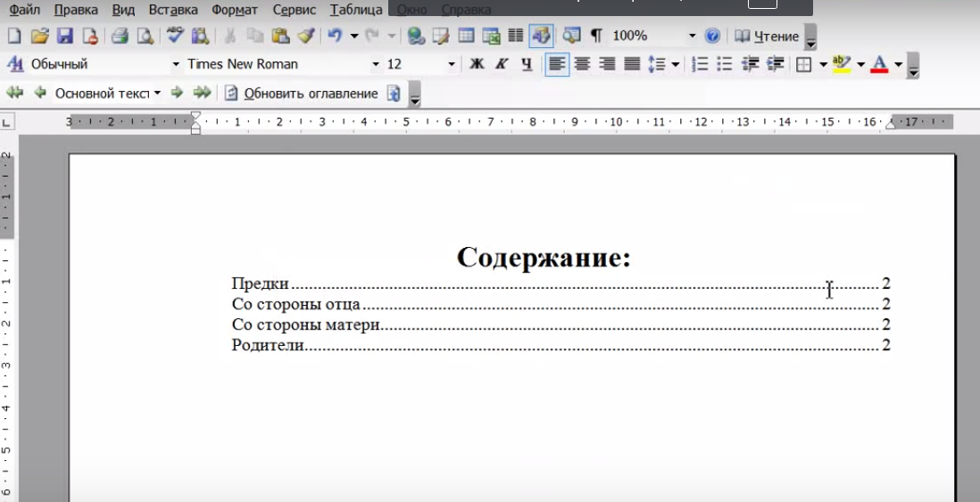Open the Обычный style dropdown list

tap(176, 64)
